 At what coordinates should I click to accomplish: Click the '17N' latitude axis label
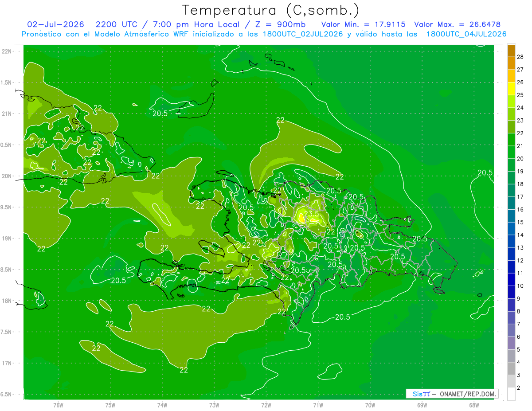click(7, 363)
